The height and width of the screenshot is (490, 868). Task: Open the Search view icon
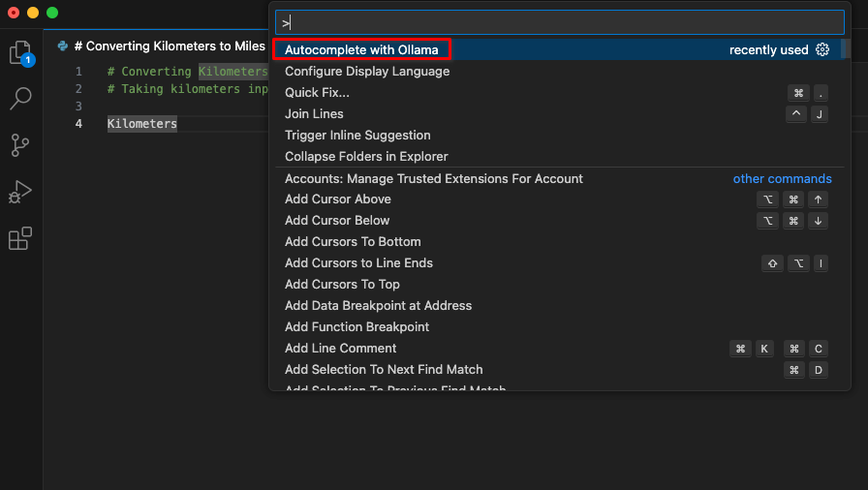[x=21, y=99]
